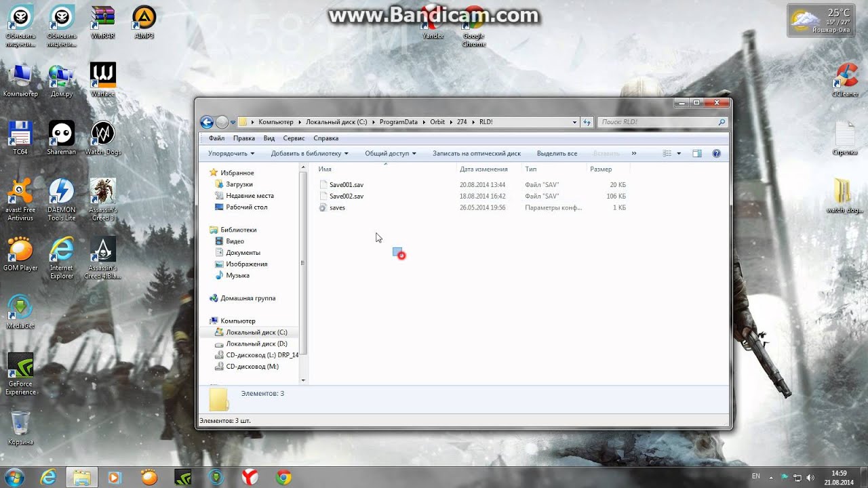The image size is (868, 488).
Task: Open the Добавить в библиотеку dropdown
Action: [x=310, y=154]
